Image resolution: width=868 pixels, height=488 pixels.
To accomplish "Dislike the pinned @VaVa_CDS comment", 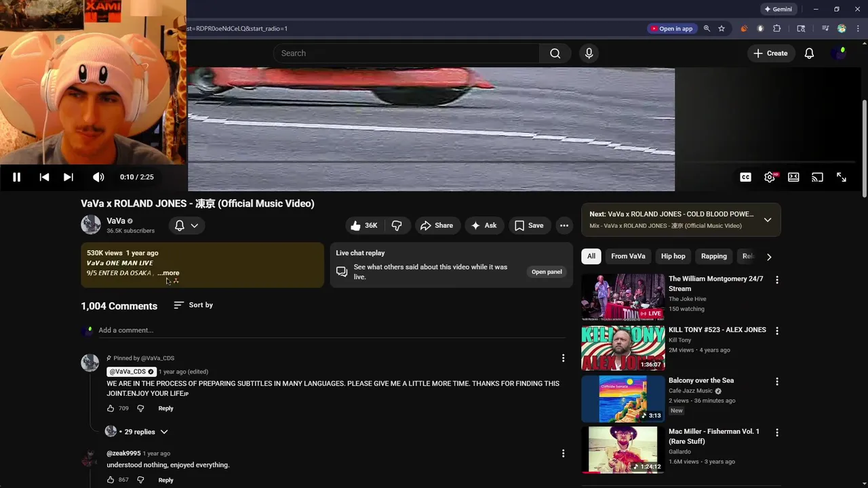I will [x=140, y=409].
